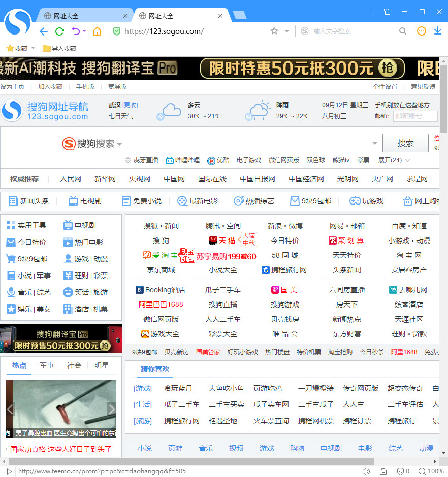
Task: Open 最新电影 film reel link
Action: 198,201
